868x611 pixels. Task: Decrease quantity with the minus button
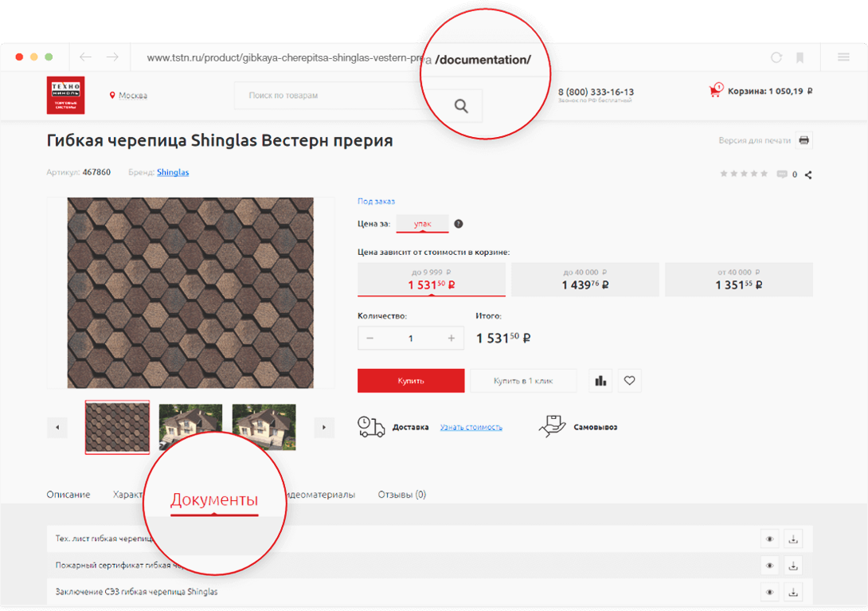pyautogui.click(x=369, y=338)
